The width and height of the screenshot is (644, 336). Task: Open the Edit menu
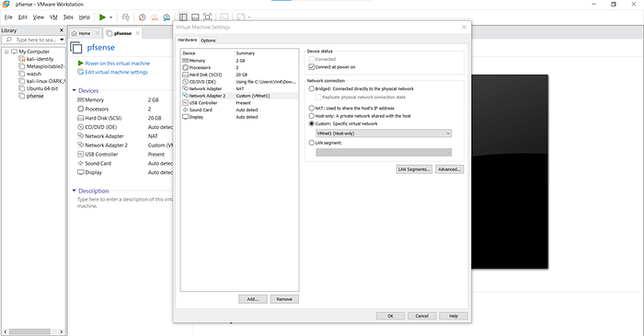(x=23, y=17)
